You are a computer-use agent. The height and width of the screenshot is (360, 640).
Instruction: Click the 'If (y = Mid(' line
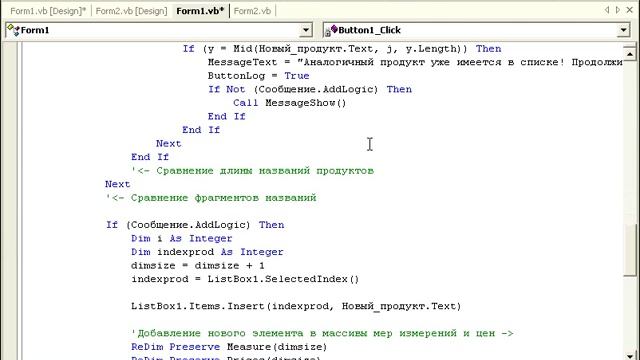point(342,49)
